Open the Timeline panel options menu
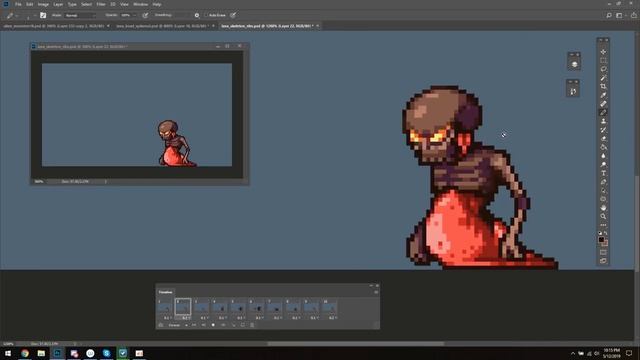 coord(376,292)
